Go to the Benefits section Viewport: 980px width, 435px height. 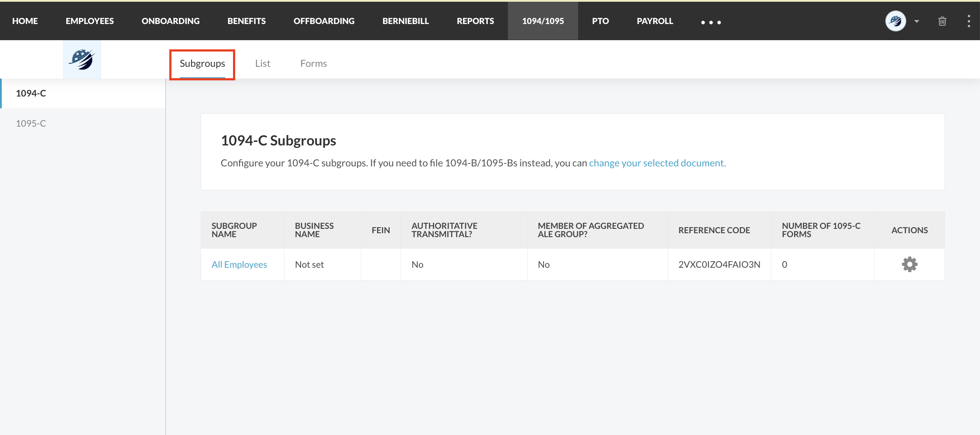pos(247,21)
